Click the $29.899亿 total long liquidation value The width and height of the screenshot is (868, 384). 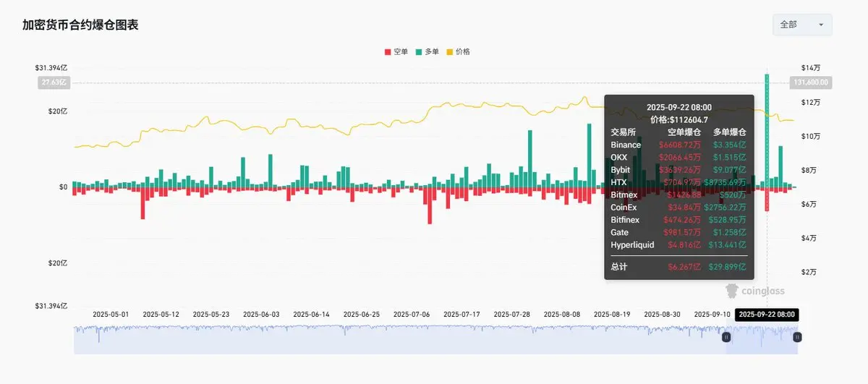click(x=728, y=267)
